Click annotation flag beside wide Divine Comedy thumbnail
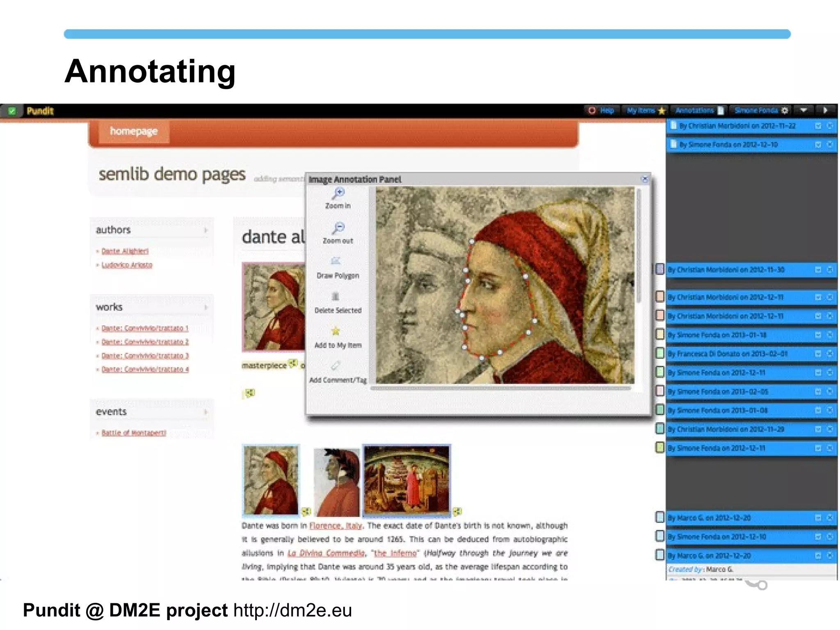 [x=458, y=511]
